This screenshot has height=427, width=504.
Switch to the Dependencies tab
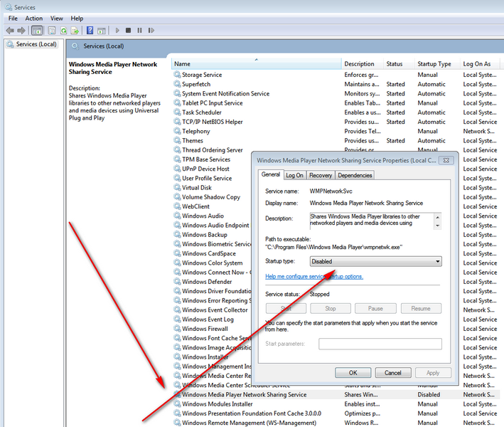click(x=355, y=175)
